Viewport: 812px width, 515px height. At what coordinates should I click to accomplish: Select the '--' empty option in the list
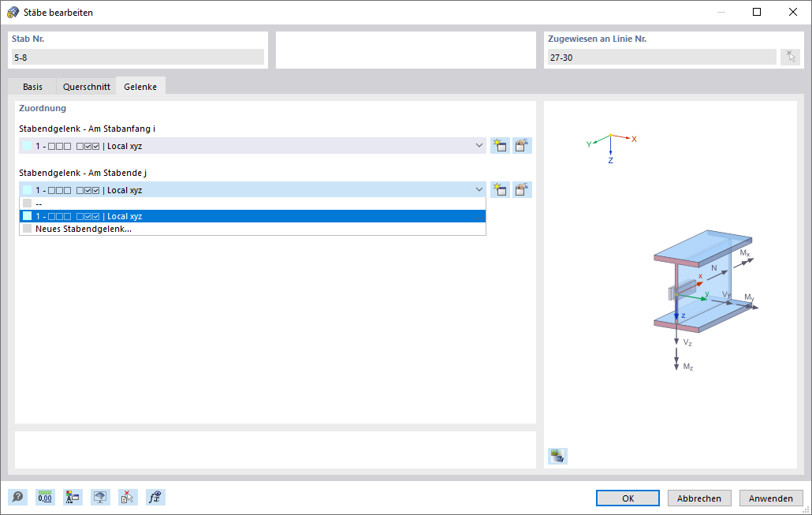point(253,203)
